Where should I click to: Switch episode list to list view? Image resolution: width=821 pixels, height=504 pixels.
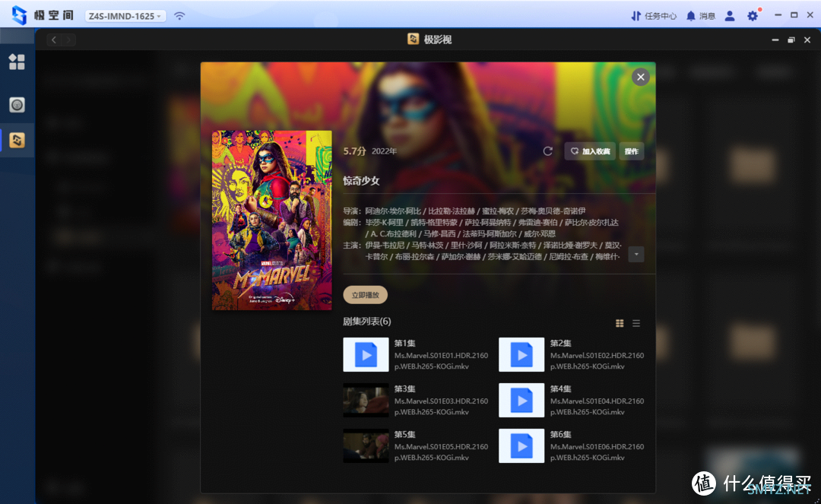click(636, 323)
